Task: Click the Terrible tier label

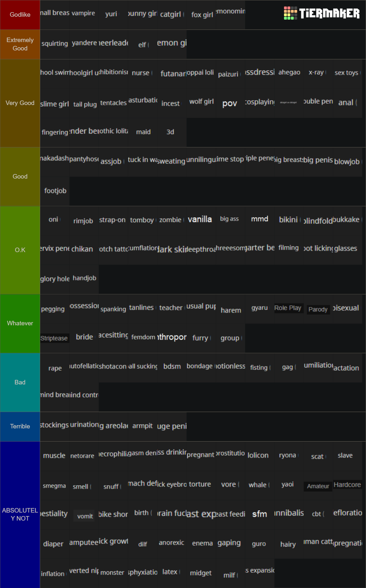Action: tap(20, 426)
